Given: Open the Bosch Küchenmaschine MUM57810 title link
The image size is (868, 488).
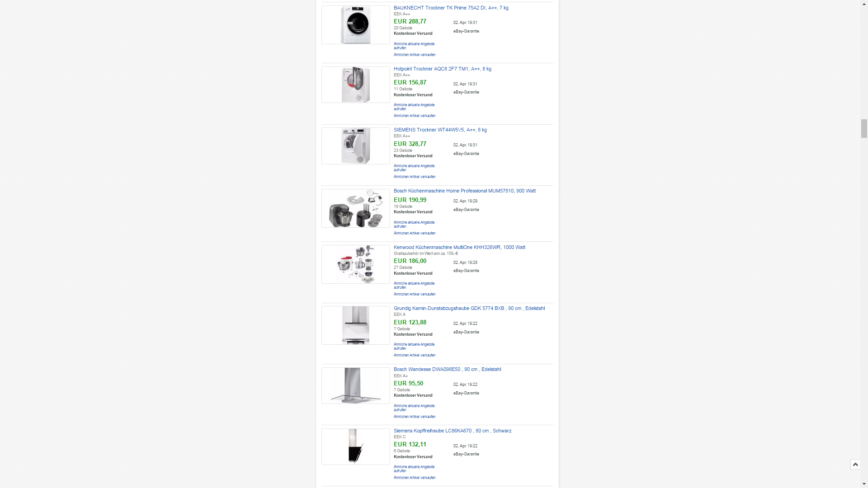Looking at the screenshot, I should [x=464, y=191].
